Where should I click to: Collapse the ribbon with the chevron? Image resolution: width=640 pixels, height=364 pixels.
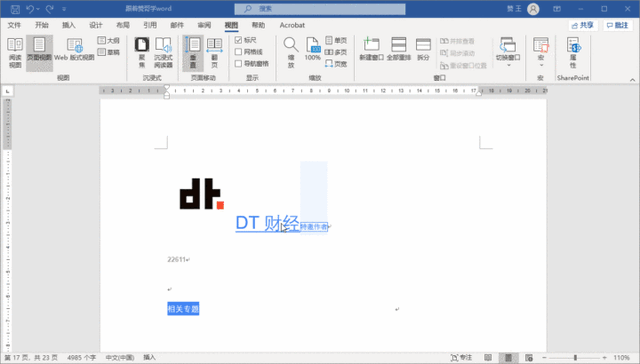coord(632,80)
